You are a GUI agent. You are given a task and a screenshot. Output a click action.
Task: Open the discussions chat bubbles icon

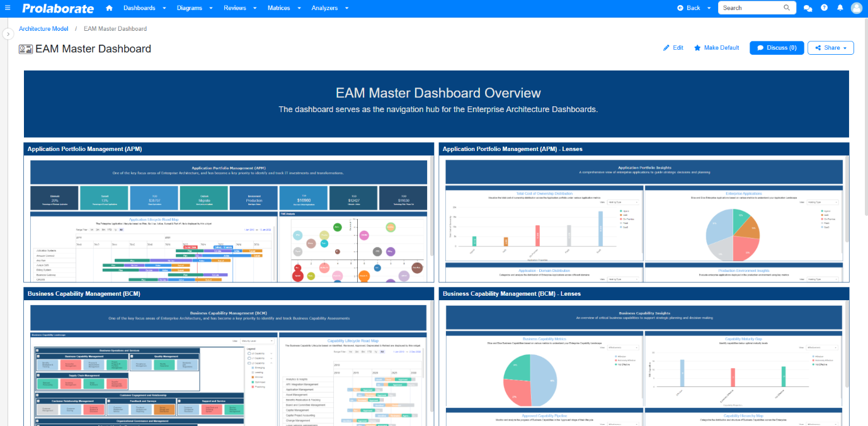tap(808, 8)
